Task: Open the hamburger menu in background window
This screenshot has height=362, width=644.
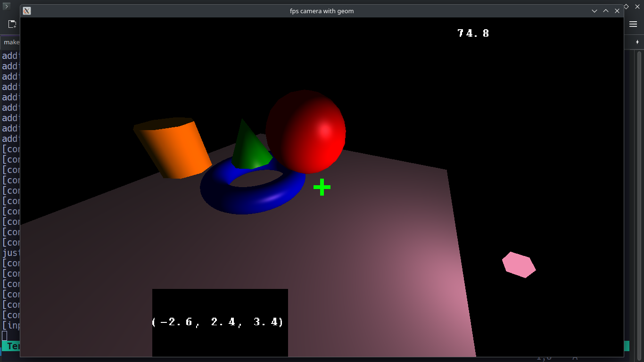Action: (633, 25)
